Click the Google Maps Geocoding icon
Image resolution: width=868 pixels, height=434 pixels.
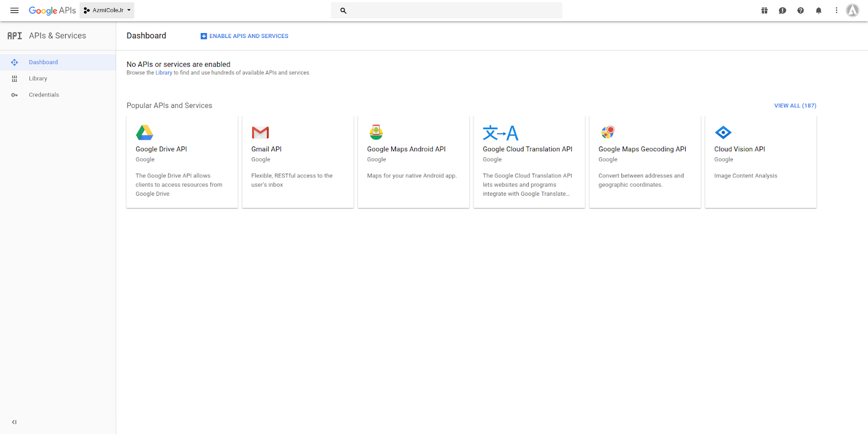click(x=608, y=132)
